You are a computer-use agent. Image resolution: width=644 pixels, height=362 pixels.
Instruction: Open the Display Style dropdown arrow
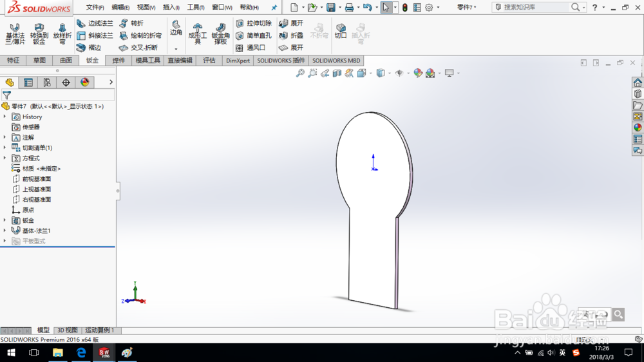(x=390, y=73)
